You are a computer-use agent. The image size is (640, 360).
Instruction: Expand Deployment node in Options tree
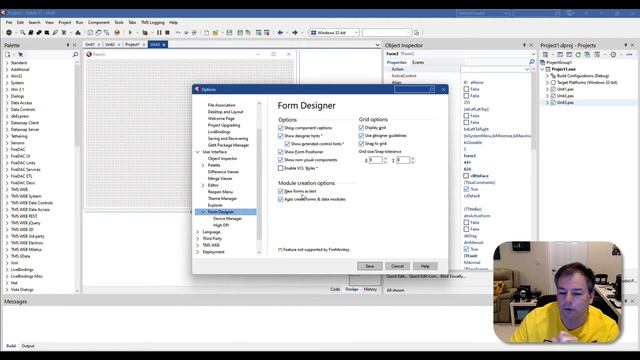[x=198, y=252]
